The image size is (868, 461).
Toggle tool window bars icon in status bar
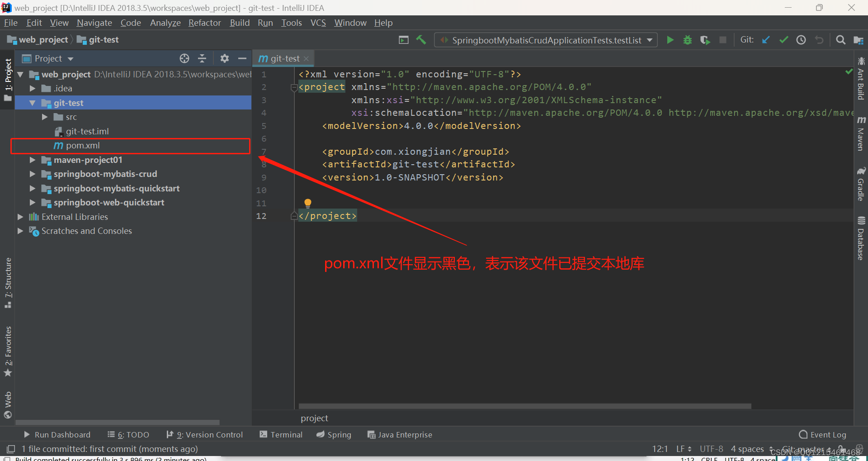coord(11,449)
